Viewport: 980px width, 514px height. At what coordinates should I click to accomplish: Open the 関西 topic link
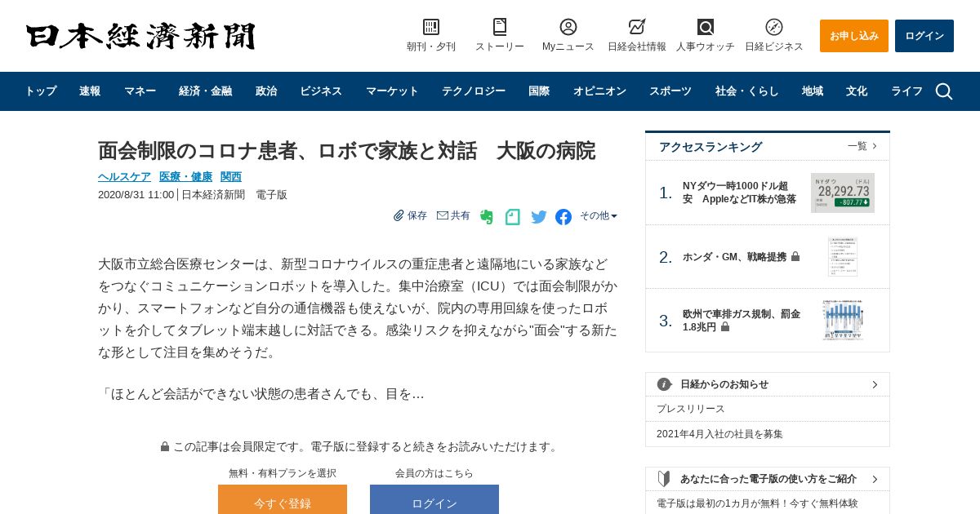[x=231, y=176]
